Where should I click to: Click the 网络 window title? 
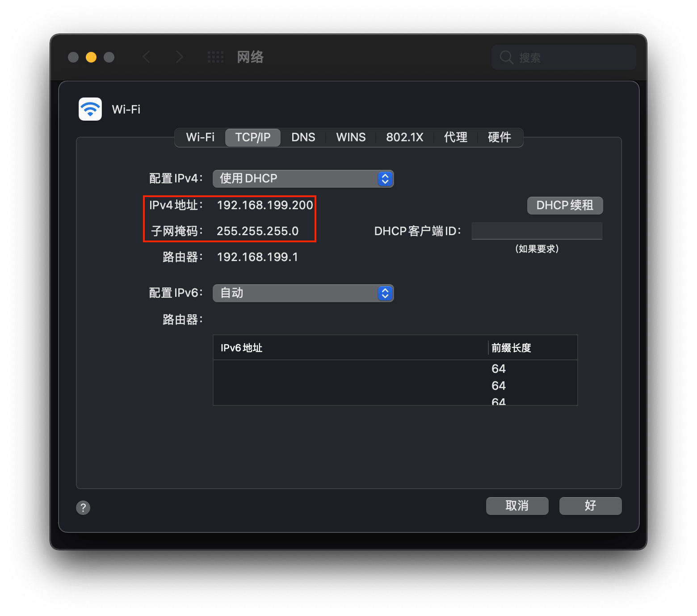[x=250, y=57]
